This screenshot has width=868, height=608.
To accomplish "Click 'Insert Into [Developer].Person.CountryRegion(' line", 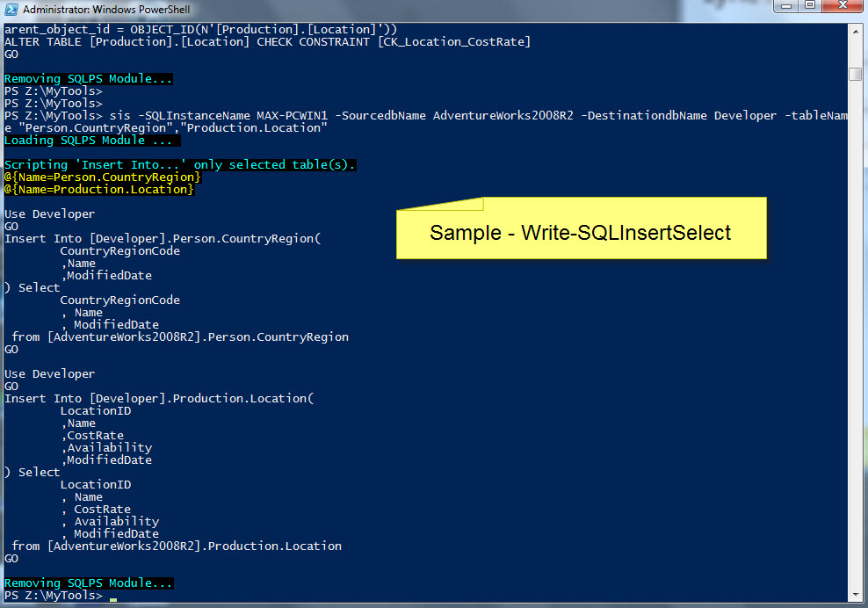I will [x=163, y=239].
